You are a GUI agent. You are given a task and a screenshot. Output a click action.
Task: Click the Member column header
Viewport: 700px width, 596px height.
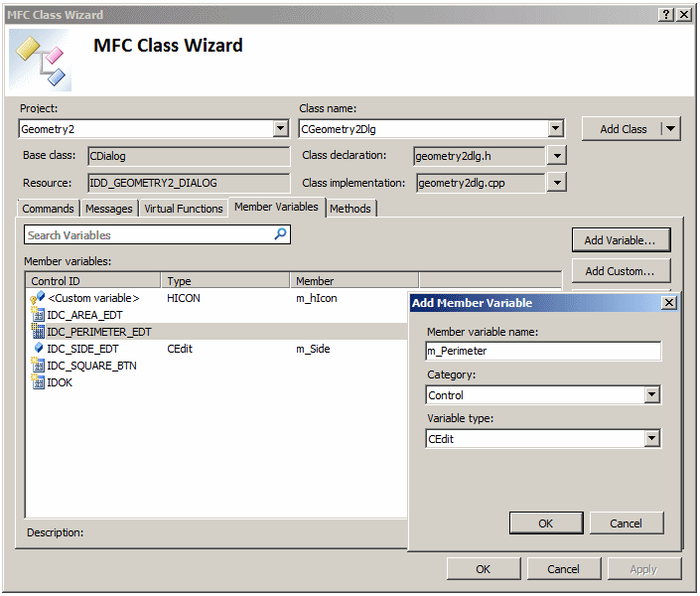pos(354,281)
